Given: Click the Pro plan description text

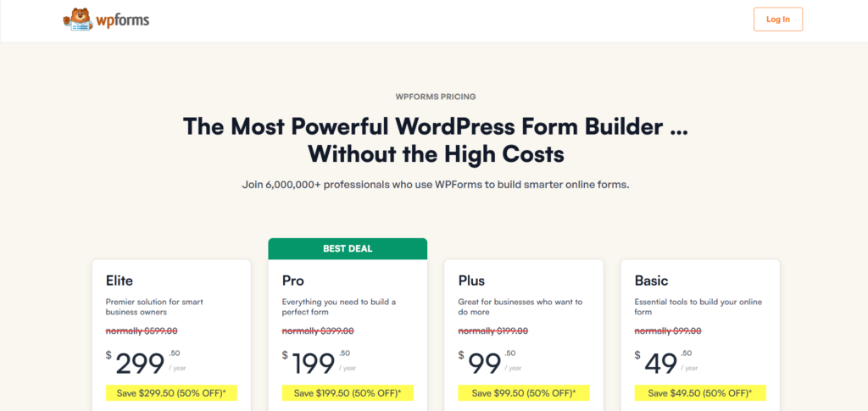Looking at the screenshot, I should (x=339, y=307).
